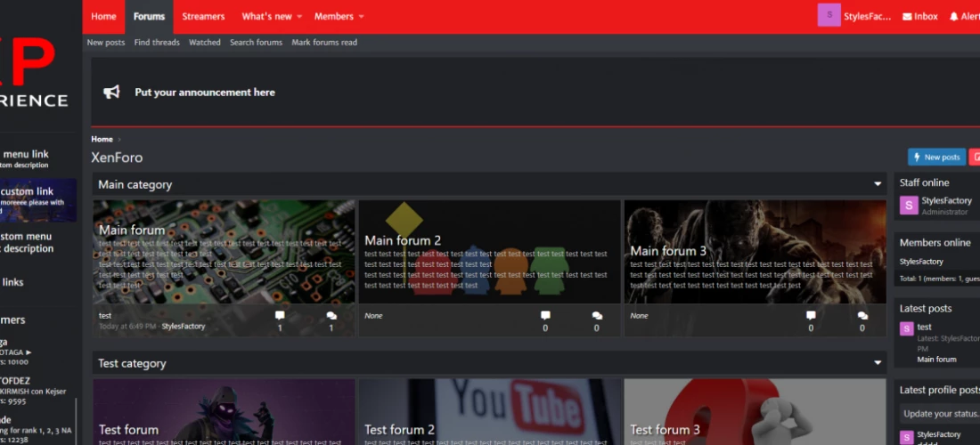Image resolution: width=980 pixels, height=445 pixels.
Task: Open the Alerts bell icon
Action: point(954,17)
